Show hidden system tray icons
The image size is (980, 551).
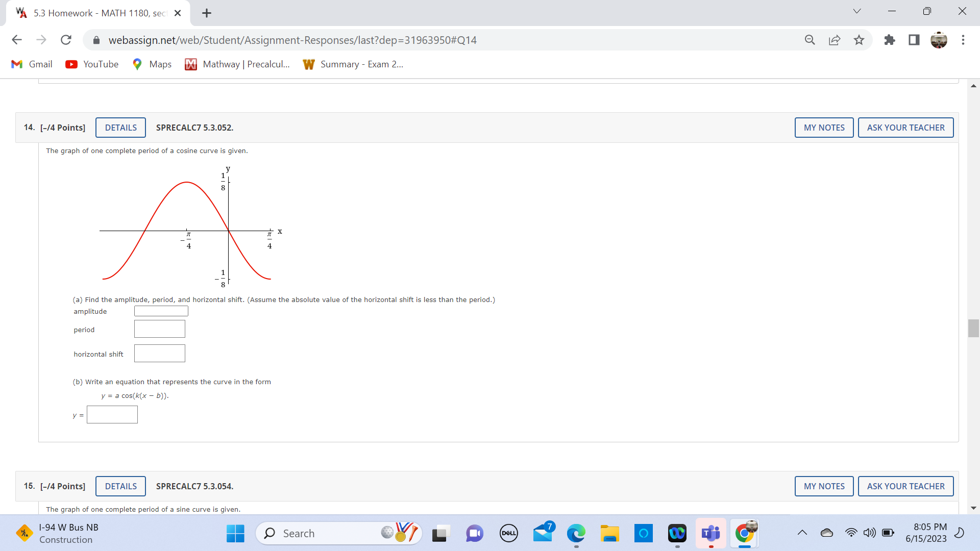click(802, 533)
